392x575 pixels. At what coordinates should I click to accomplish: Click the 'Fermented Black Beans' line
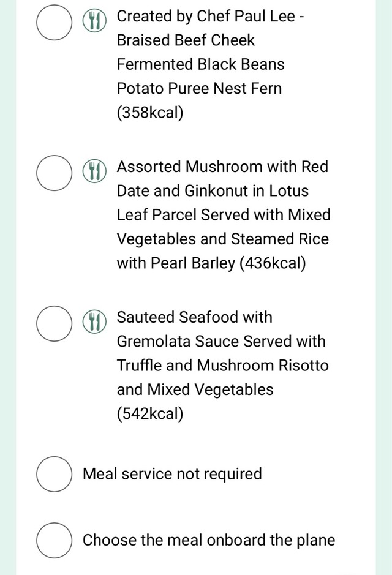[x=200, y=64]
